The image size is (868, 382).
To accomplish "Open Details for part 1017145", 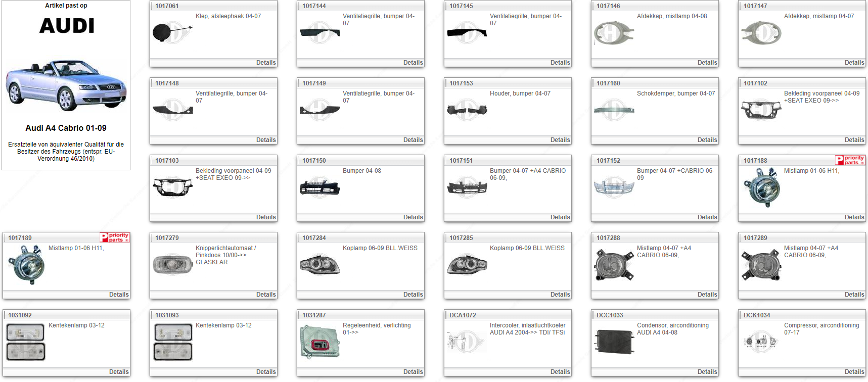I will click(560, 63).
